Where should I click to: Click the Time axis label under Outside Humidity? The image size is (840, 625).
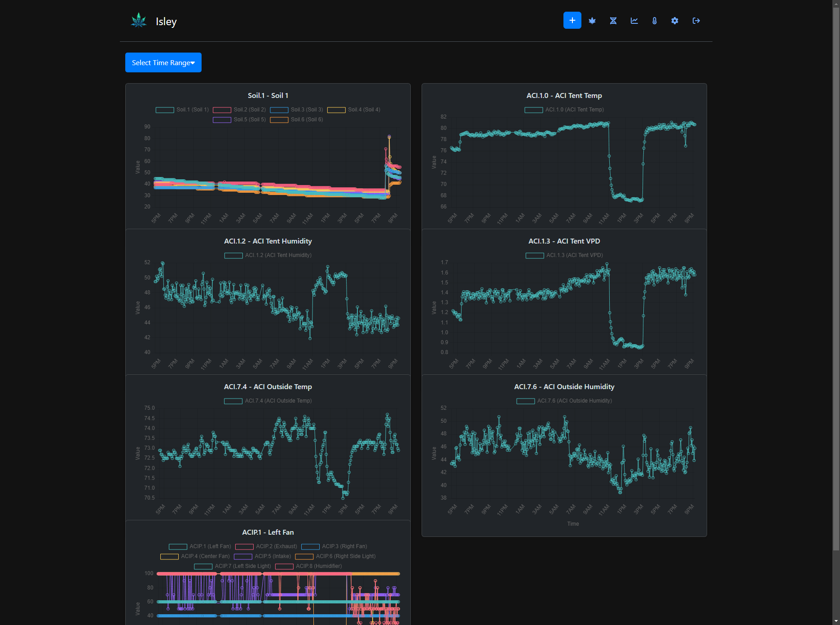pos(573,524)
